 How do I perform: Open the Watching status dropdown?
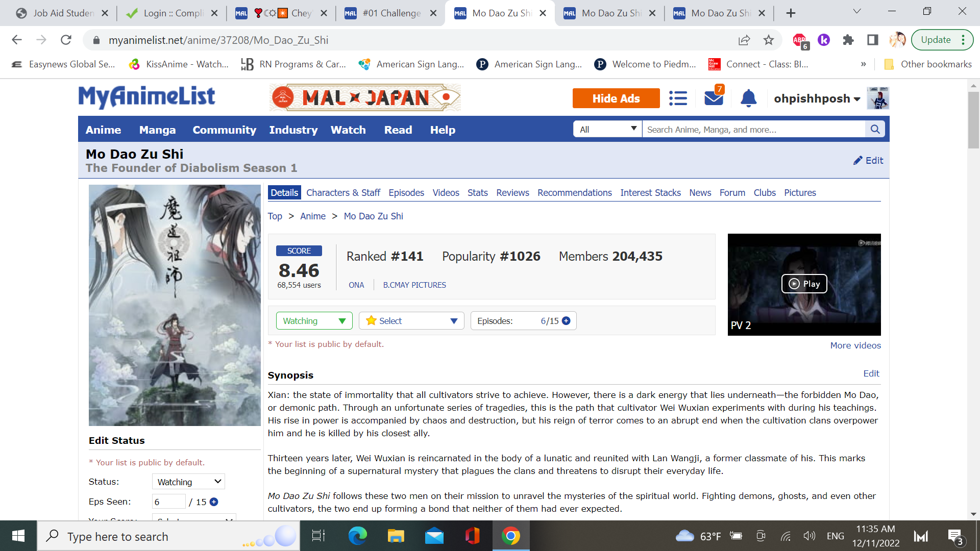tap(314, 321)
